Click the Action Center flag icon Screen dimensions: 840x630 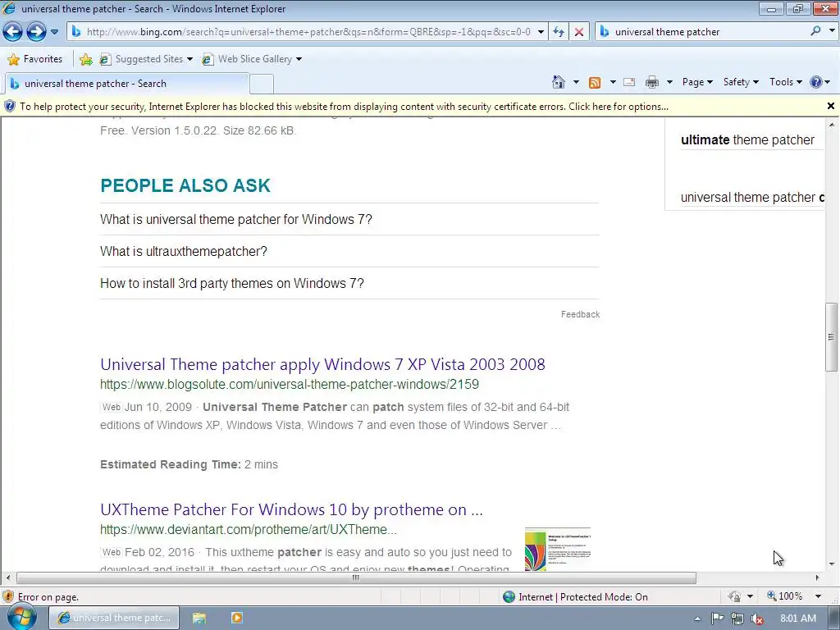(717, 619)
